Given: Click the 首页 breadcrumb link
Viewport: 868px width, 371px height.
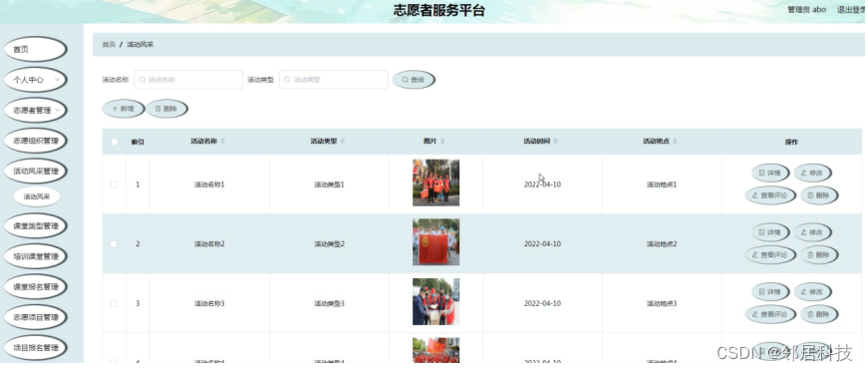Looking at the screenshot, I should [109, 44].
